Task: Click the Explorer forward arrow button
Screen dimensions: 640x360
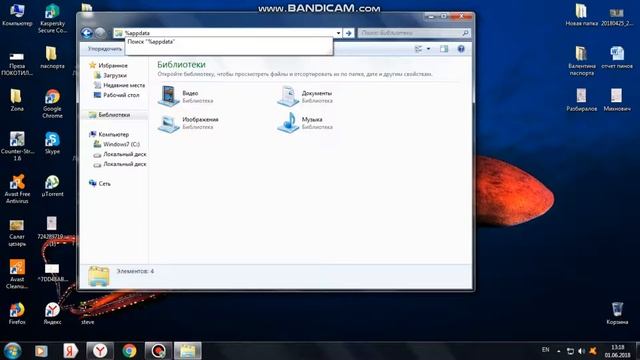Action: point(100,33)
